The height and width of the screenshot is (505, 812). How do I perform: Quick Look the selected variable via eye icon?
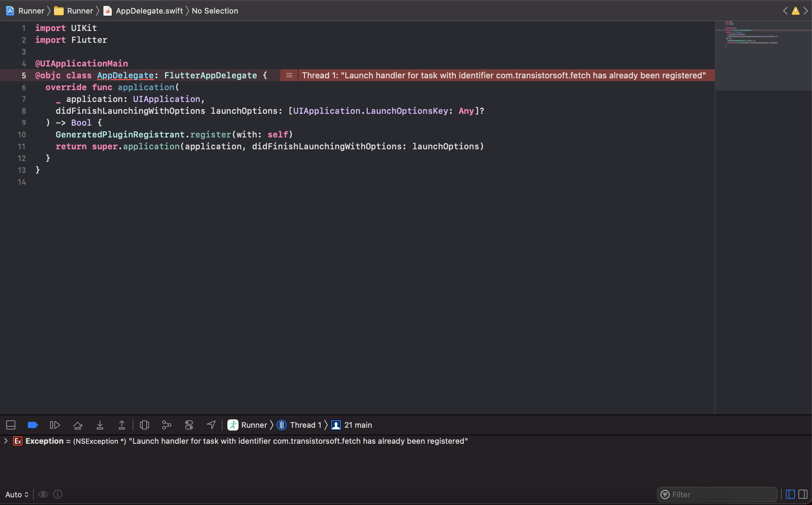tap(43, 494)
